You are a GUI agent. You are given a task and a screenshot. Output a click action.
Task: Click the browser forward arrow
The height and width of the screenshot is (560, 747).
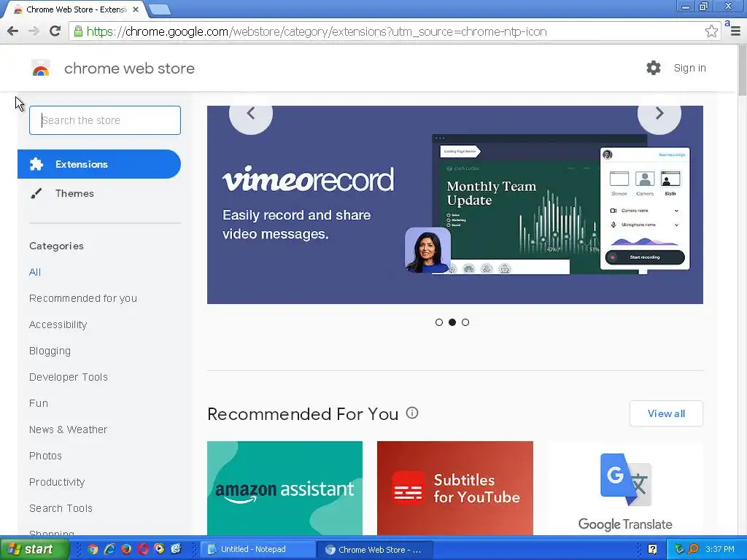point(34,31)
